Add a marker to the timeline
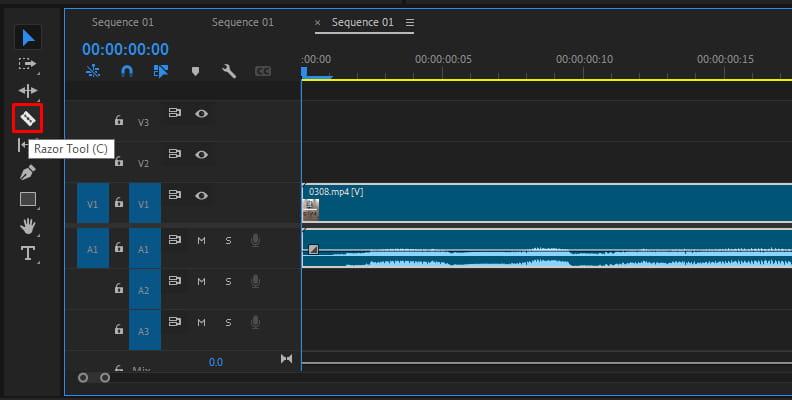 pos(195,72)
